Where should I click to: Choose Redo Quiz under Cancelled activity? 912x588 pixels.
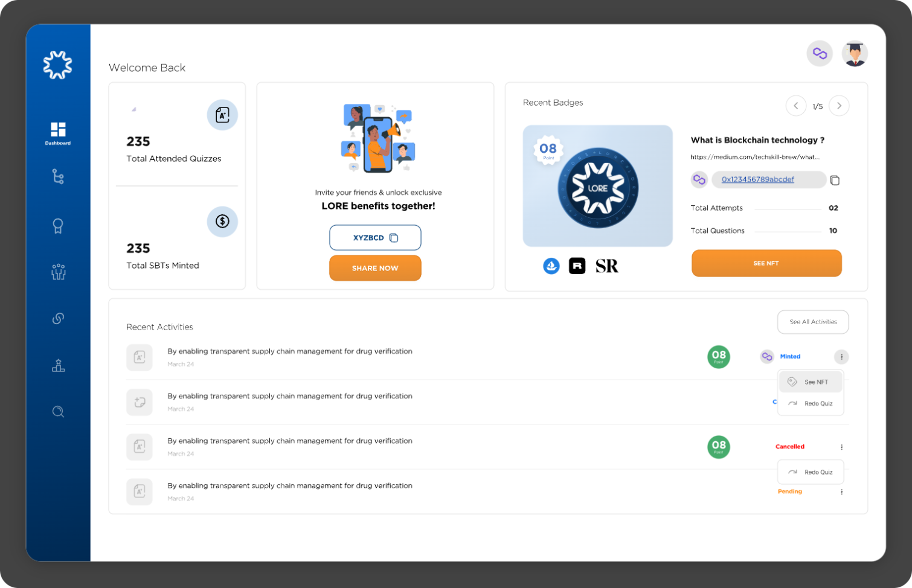point(811,472)
